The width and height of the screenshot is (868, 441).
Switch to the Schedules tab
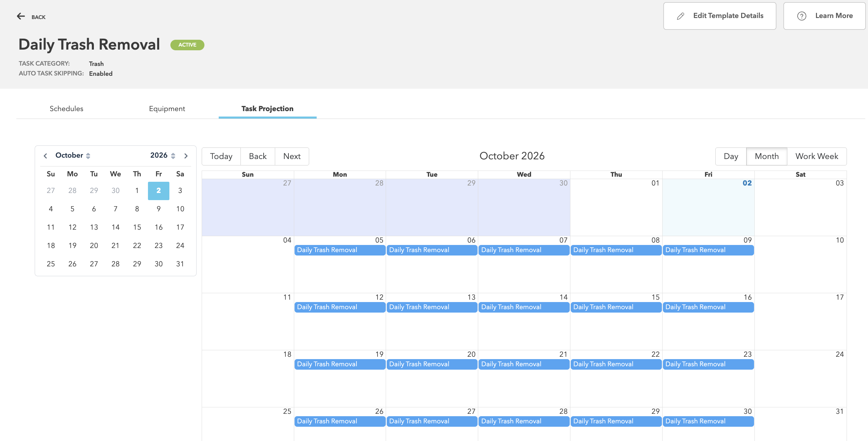[x=66, y=109]
